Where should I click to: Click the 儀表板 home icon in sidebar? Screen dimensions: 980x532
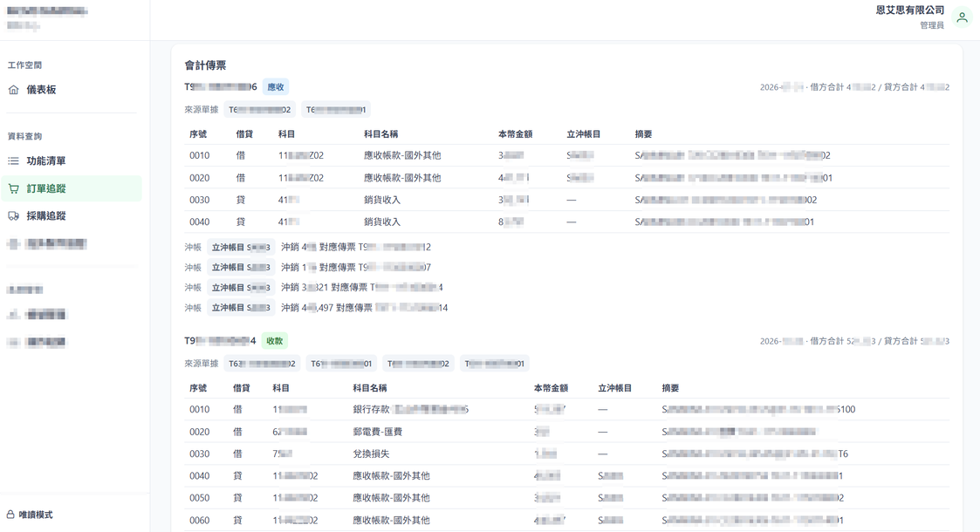13,90
